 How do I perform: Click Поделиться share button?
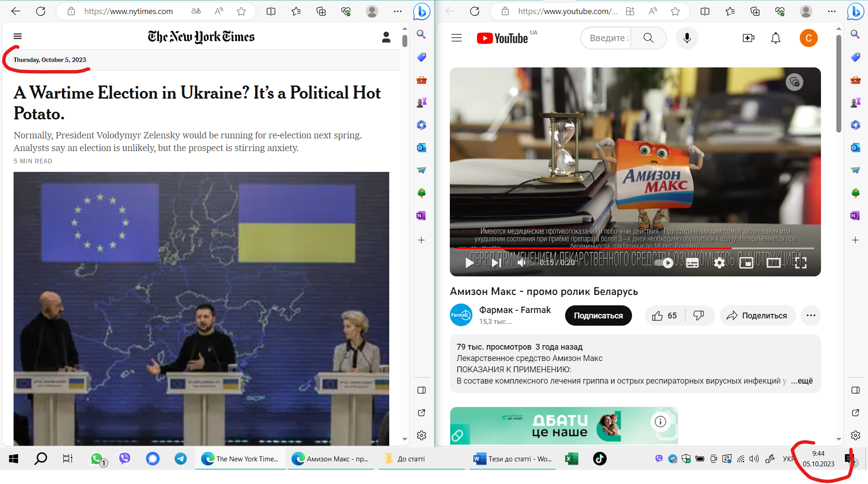pyautogui.click(x=757, y=316)
